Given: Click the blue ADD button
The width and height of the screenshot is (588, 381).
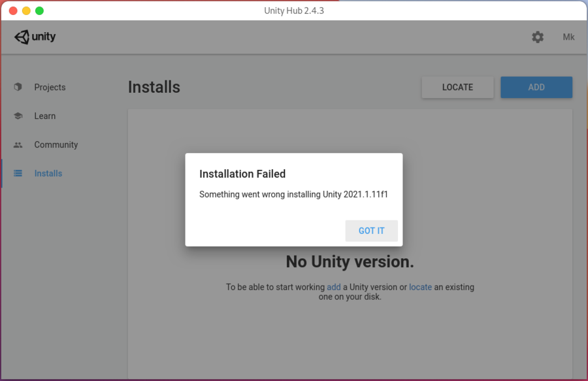Looking at the screenshot, I should [536, 88].
